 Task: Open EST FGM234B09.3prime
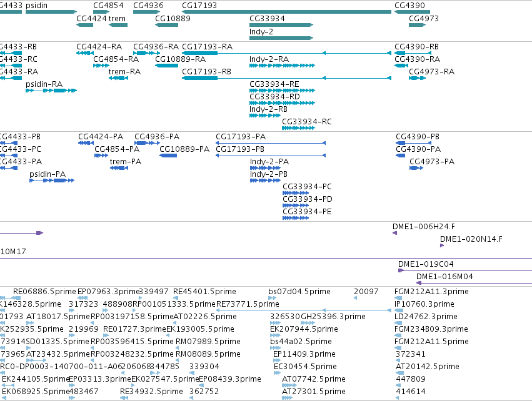coord(431,329)
